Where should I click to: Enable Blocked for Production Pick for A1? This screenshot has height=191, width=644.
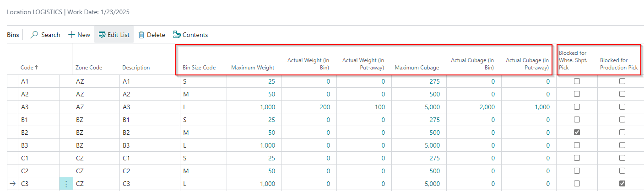(622, 81)
